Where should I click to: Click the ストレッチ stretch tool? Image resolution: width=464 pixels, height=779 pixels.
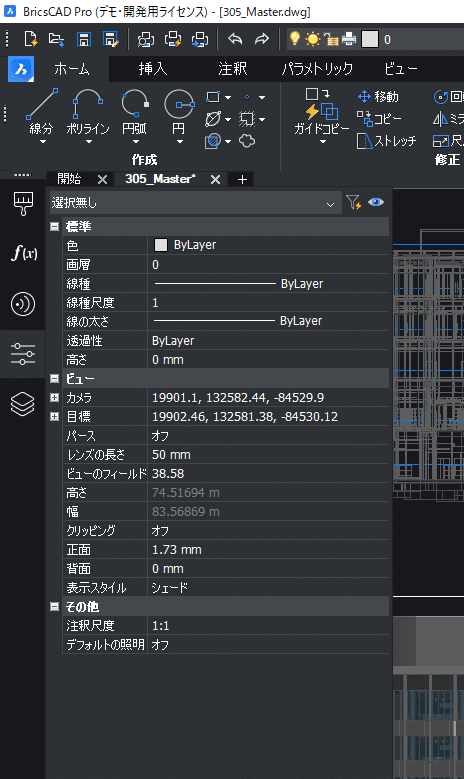[x=387, y=141]
